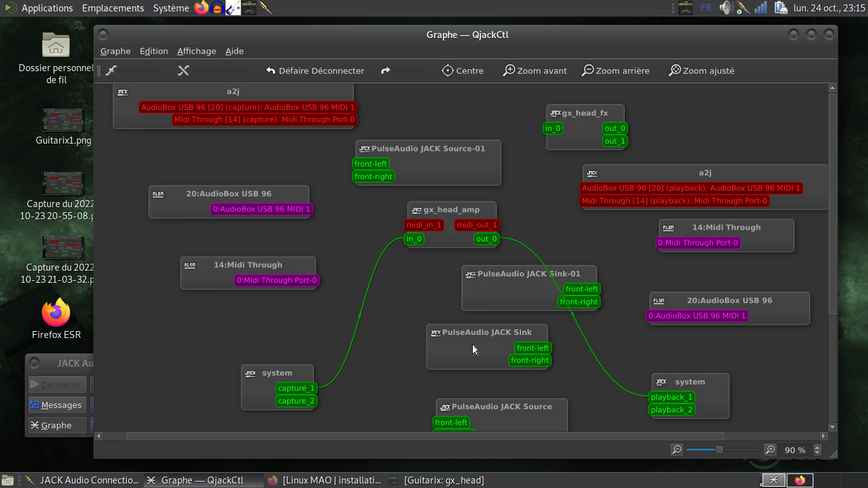Viewport: 868px width, 488px height.
Task: Select Firefox ESR desktop shortcut
Action: pyautogui.click(x=56, y=320)
